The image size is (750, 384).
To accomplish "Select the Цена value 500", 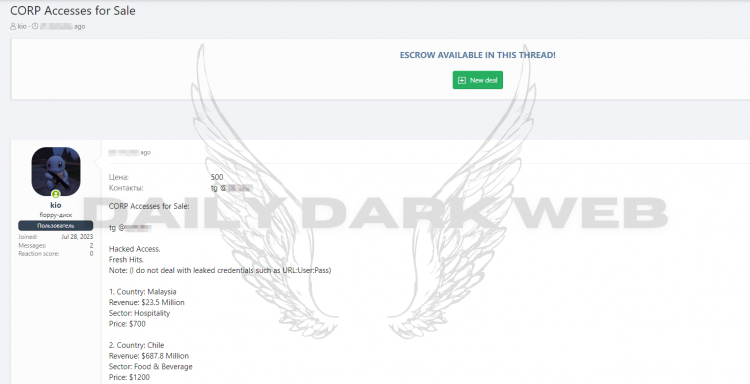I will click(217, 177).
